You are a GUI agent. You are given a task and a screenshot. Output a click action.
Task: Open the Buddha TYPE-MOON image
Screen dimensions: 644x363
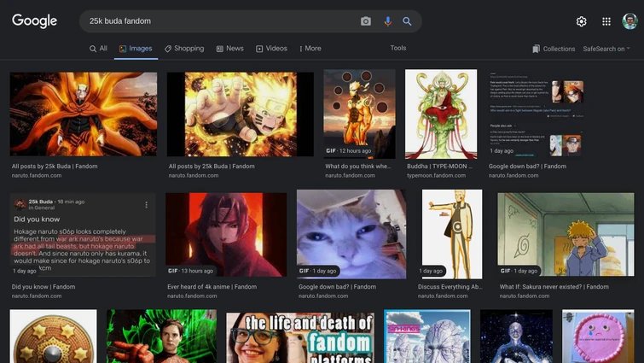(x=441, y=114)
